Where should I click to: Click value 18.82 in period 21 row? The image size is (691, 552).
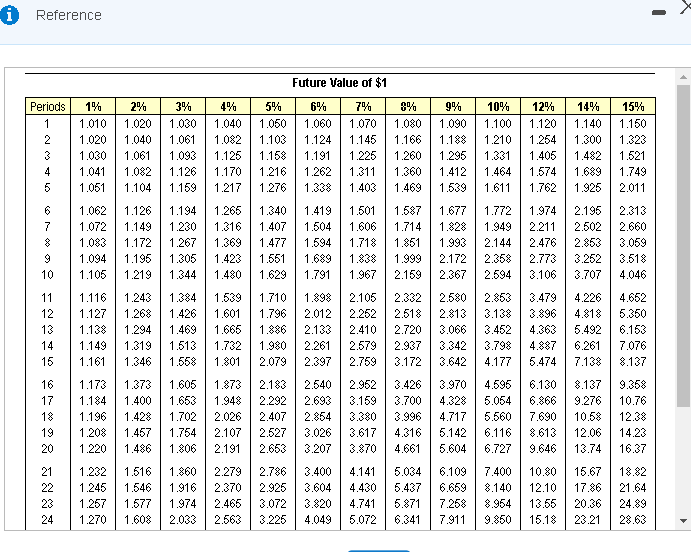coord(632,472)
